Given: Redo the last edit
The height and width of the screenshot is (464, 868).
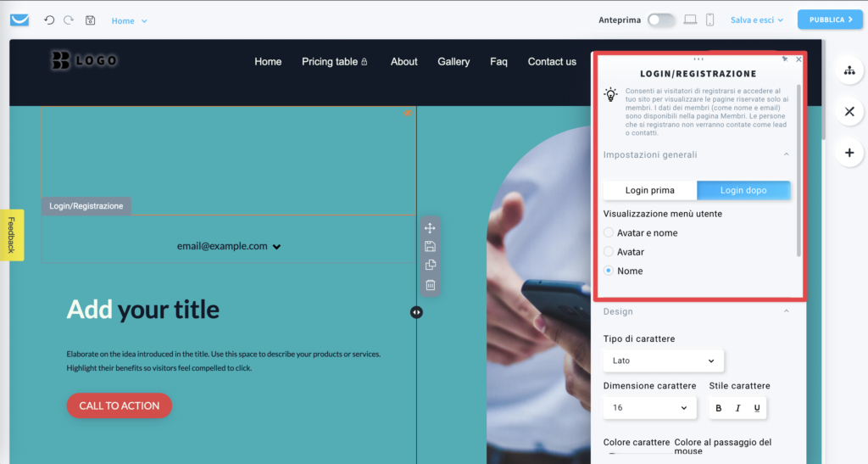Looking at the screenshot, I should [69, 20].
